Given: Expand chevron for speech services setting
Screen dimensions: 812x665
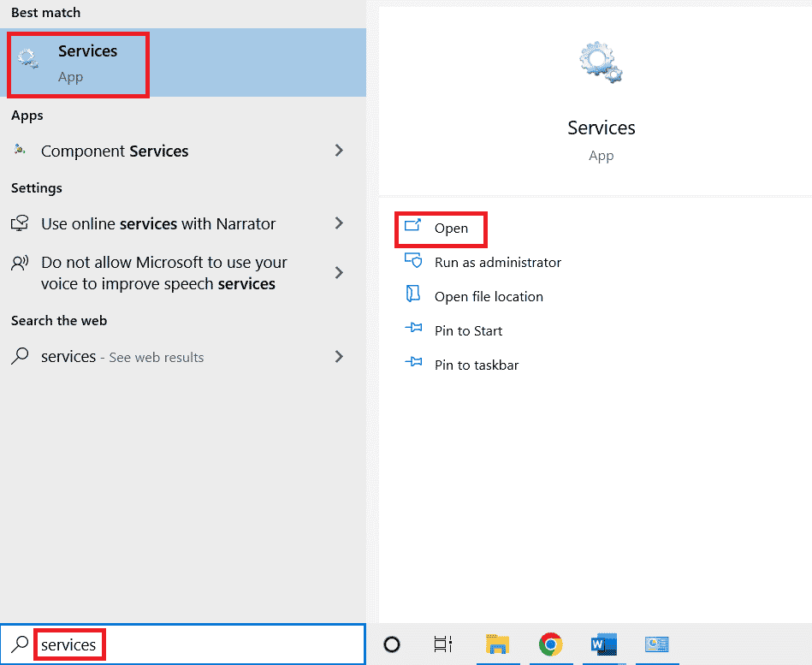Looking at the screenshot, I should click(x=339, y=272).
